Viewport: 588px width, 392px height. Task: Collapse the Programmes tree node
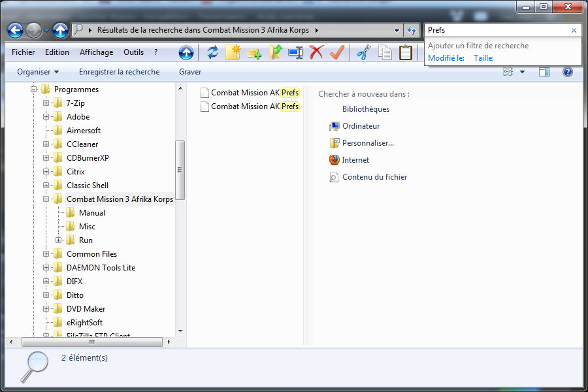[x=33, y=90]
